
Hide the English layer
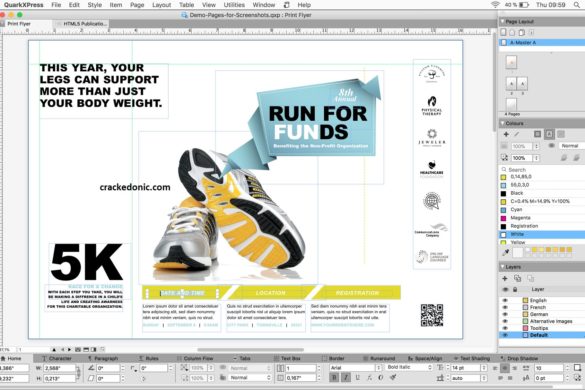(505, 300)
